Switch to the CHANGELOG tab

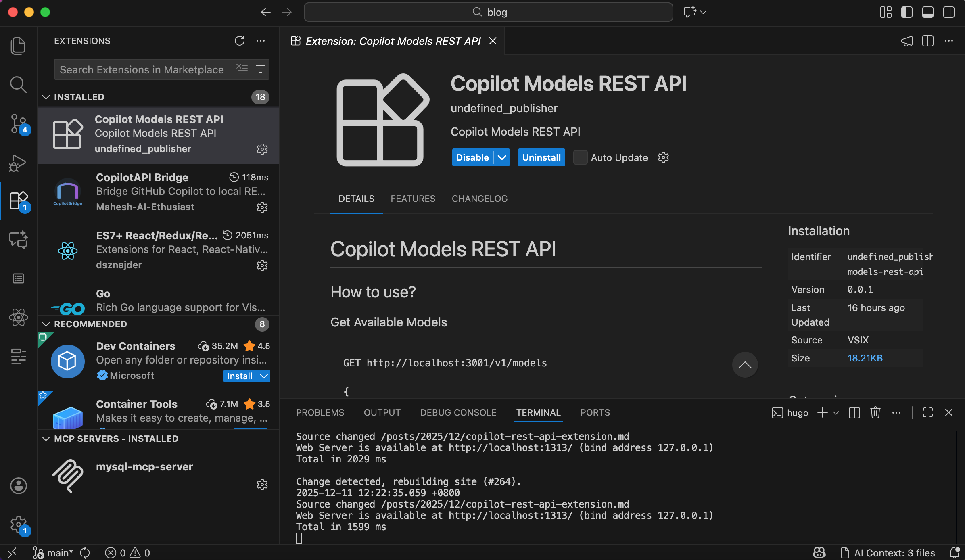point(479,199)
